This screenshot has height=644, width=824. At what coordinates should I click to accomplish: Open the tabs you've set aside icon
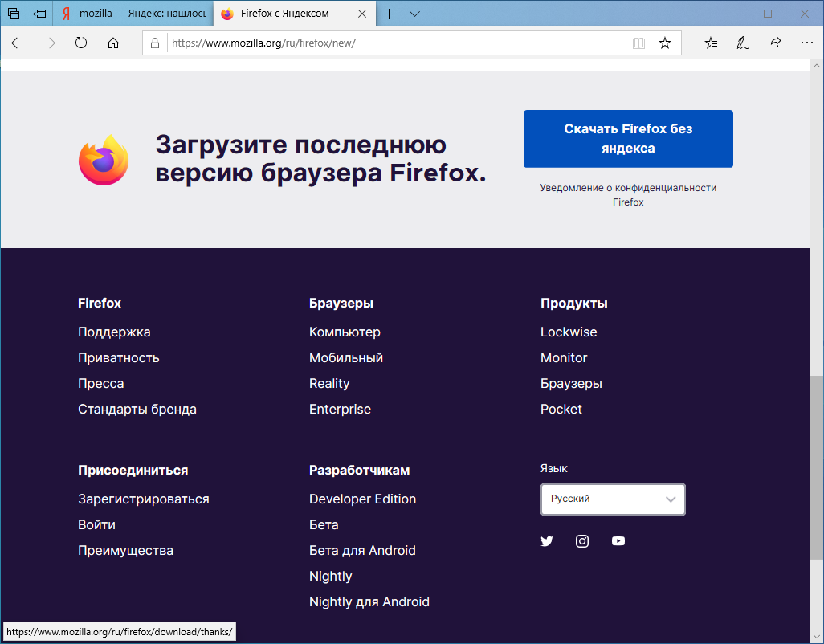pos(14,14)
